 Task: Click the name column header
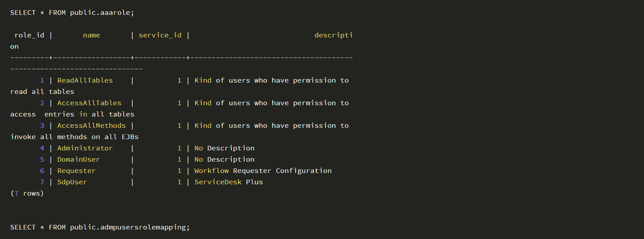[91, 35]
